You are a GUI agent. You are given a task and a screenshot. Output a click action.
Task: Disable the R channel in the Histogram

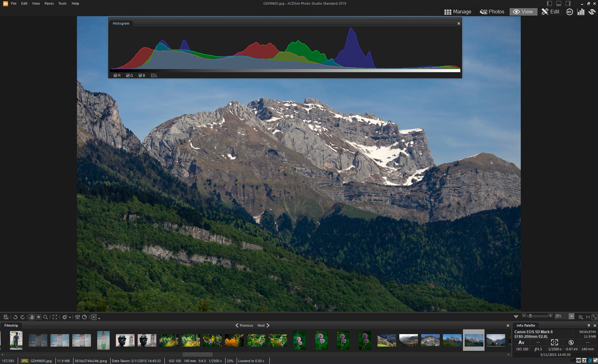click(x=116, y=75)
